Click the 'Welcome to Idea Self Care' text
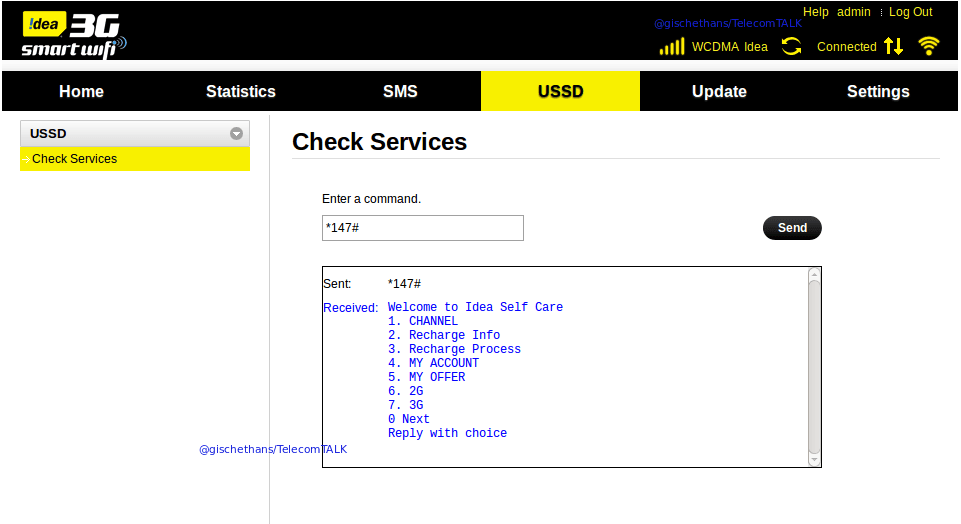Image resolution: width=961 pixels, height=524 pixels. [x=475, y=306]
